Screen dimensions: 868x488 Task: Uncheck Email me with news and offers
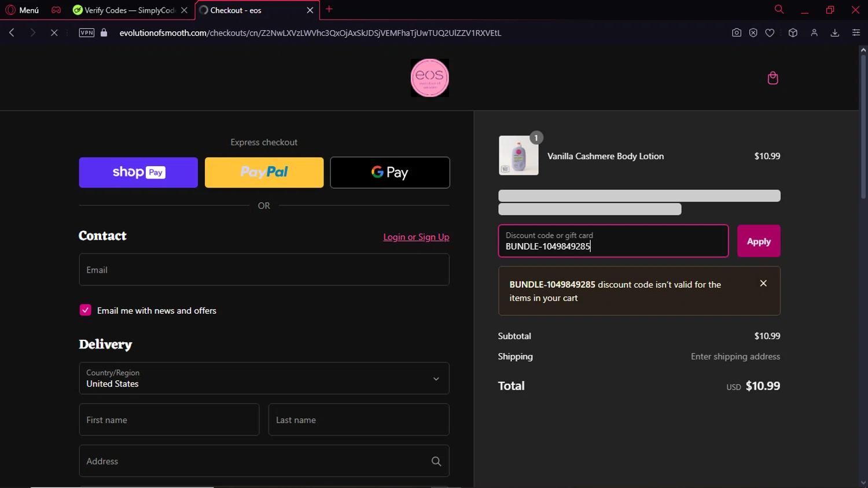tap(85, 310)
